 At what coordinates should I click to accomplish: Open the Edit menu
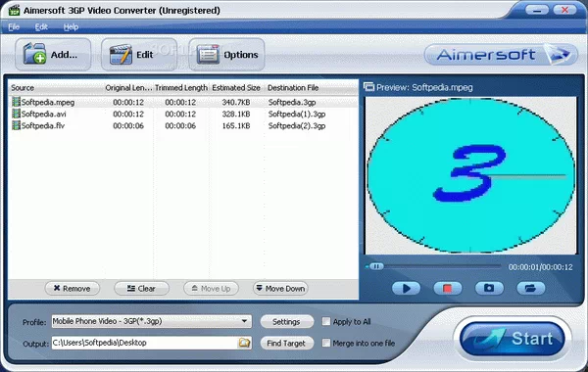[x=41, y=27]
